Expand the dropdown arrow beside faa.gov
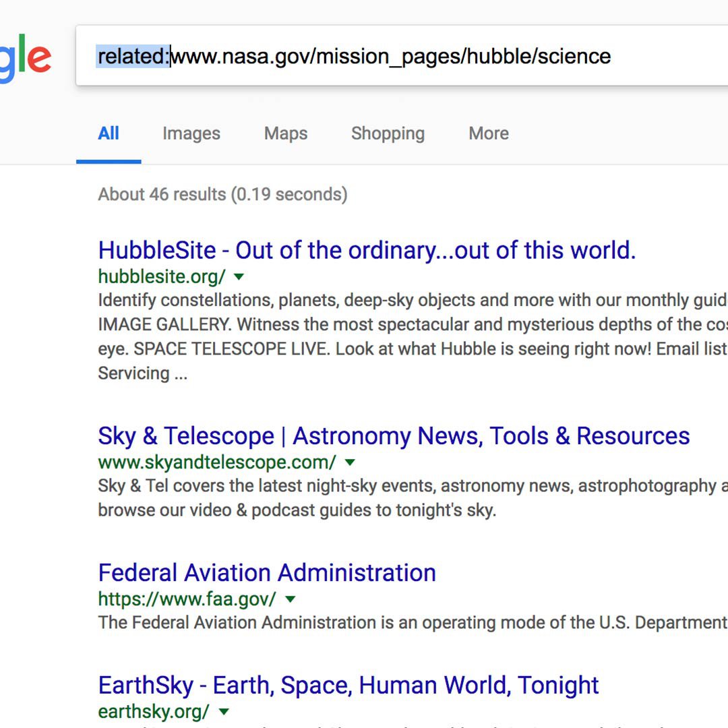Viewport: 728px width, 728px height. pyautogui.click(x=290, y=599)
